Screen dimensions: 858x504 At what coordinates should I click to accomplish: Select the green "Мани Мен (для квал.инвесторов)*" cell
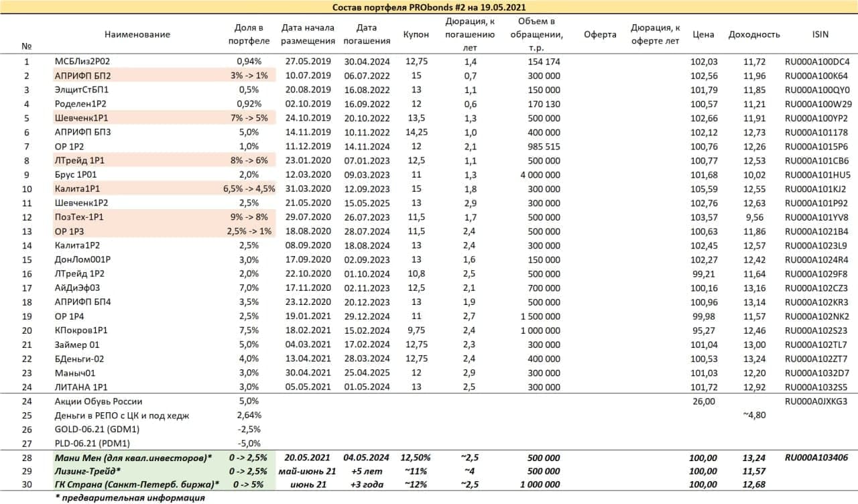pyautogui.click(x=133, y=458)
